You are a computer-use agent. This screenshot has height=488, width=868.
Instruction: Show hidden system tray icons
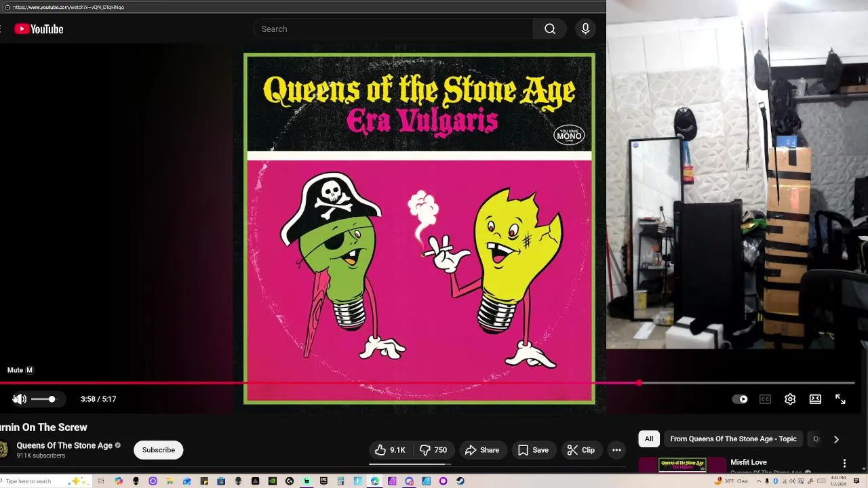tap(759, 481)
